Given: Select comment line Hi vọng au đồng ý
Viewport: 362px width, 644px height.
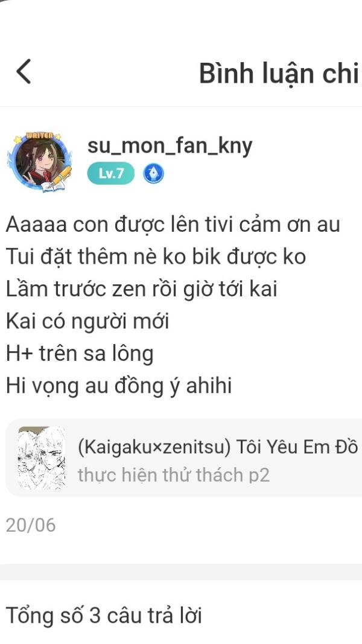Looking at the screenshot, I should (x=119, y=386).
